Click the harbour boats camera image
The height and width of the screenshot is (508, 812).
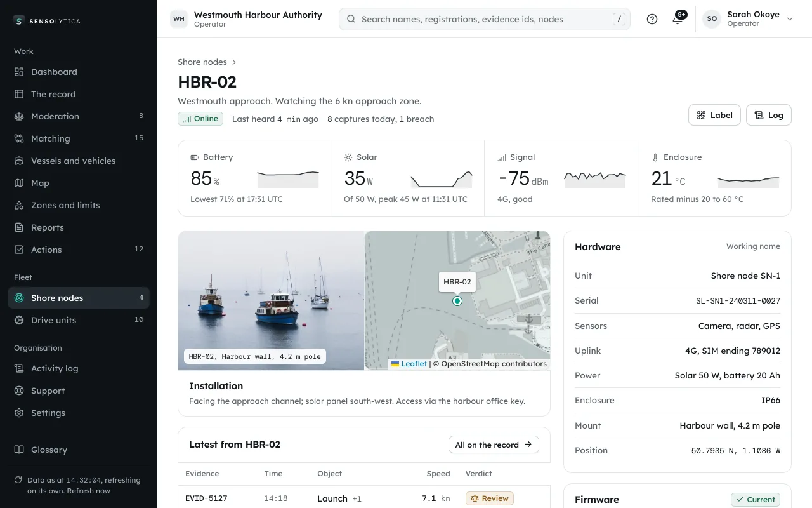coord(271,300)
